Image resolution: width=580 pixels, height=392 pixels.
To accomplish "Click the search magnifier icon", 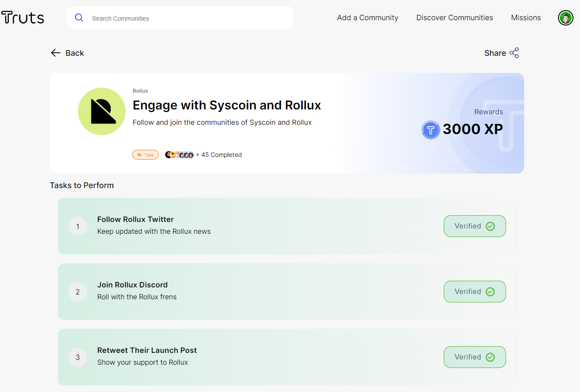I will coord(79,18).
